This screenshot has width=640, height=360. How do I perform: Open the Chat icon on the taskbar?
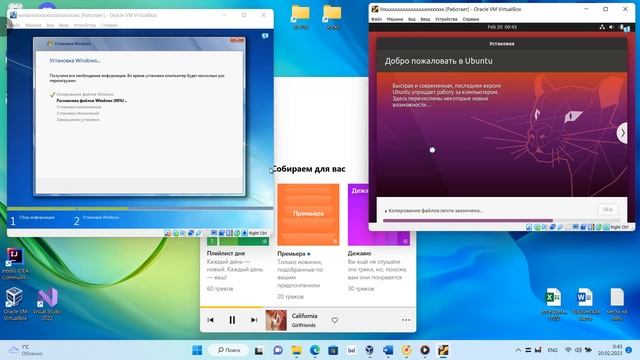[x=278, y=350]
